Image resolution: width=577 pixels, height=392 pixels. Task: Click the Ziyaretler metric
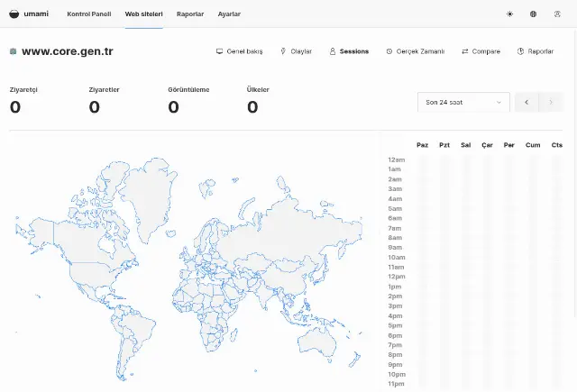pyautogui.click(x=105, y=102)
